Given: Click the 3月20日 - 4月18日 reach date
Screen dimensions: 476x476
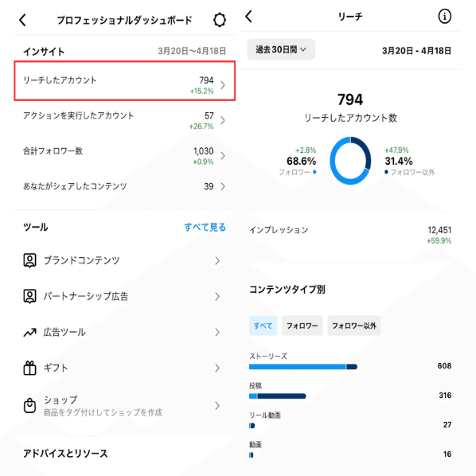Looking at the screenshot, I should [x=416, y=51].
